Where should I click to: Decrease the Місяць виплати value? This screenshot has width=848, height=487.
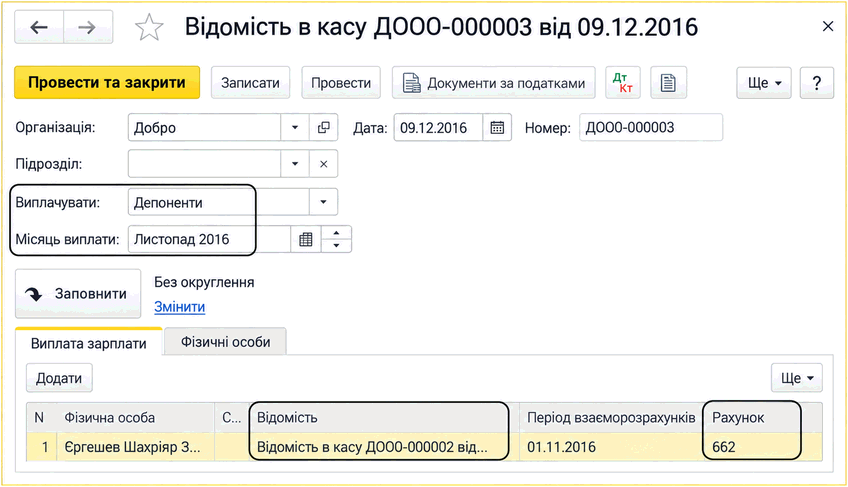(x=336, y=246)
